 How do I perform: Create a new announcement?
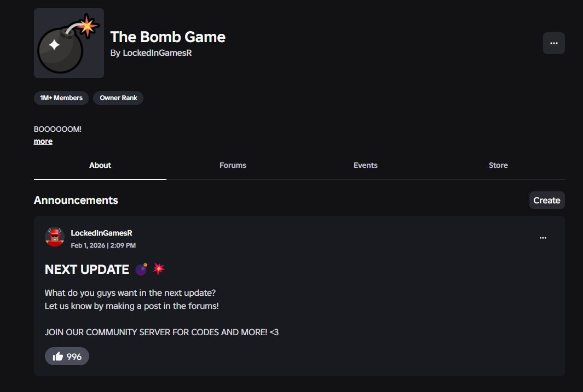pyautogui.click(x=547, y=201)
